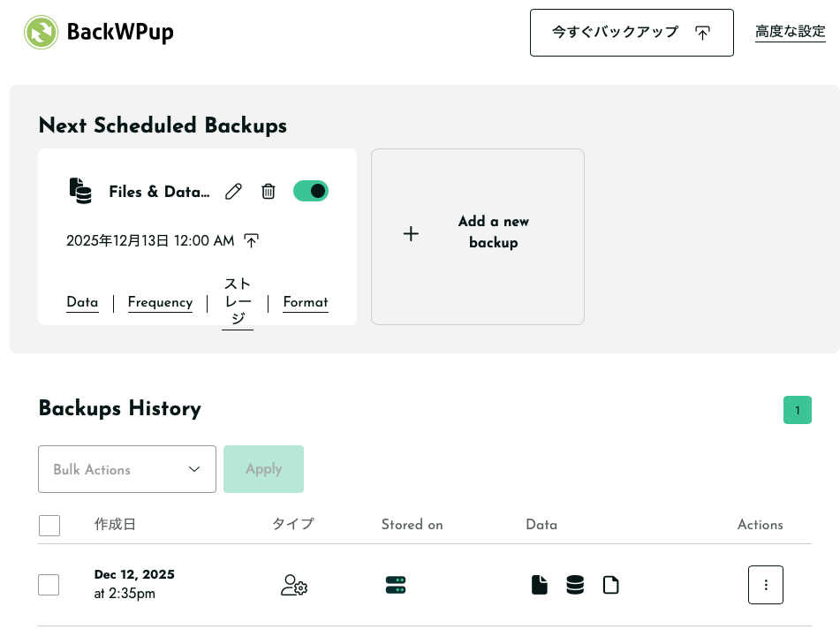840x637 pixels.
Task: Open the Format settings link
Action: pyautogui.click(x=306, y=302)
